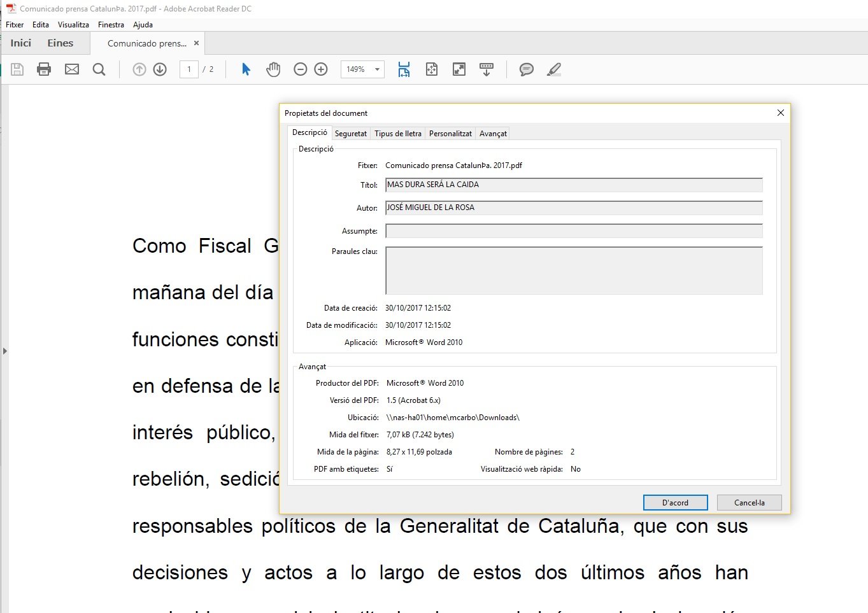The width and height of the screenshot is (868, 613).
Task: Click into the Títol text field
Action: coord(573,185)
